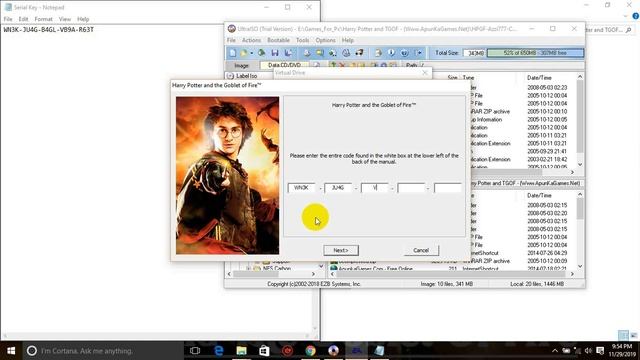Open the Action Center notification icon
Viewport: 640px width, 360px height.
(x=600, y=351)
